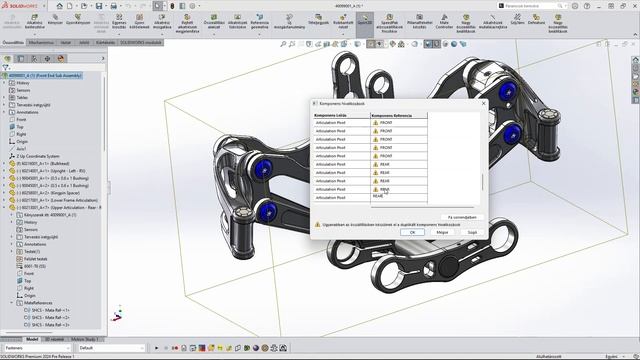The image size is (640, 360).
Task: Open the SpeedPak toolbar command
Action: [389, 23]
